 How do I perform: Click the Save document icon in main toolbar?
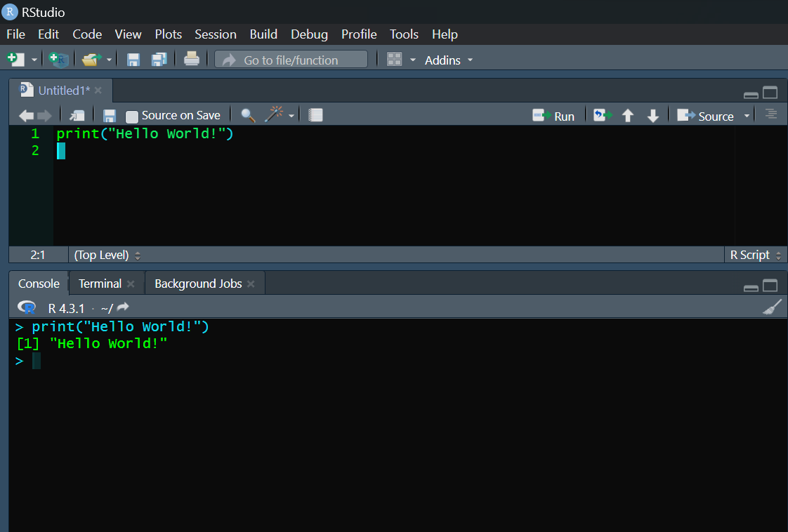pos(133,60)
